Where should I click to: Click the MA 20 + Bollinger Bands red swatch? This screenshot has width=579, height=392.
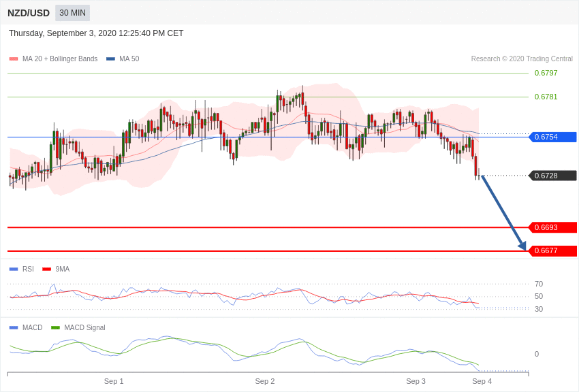pyautogui.click(x=14, y=59)
